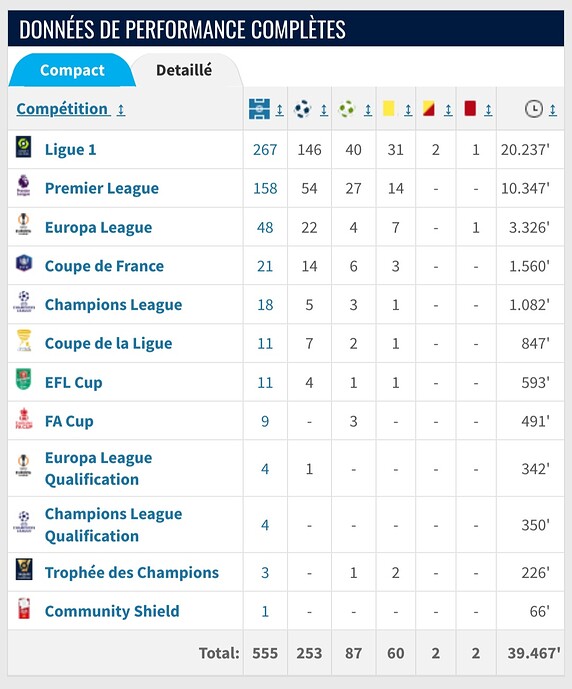
Task: Select the Compact tab
Action: point(72,70)
